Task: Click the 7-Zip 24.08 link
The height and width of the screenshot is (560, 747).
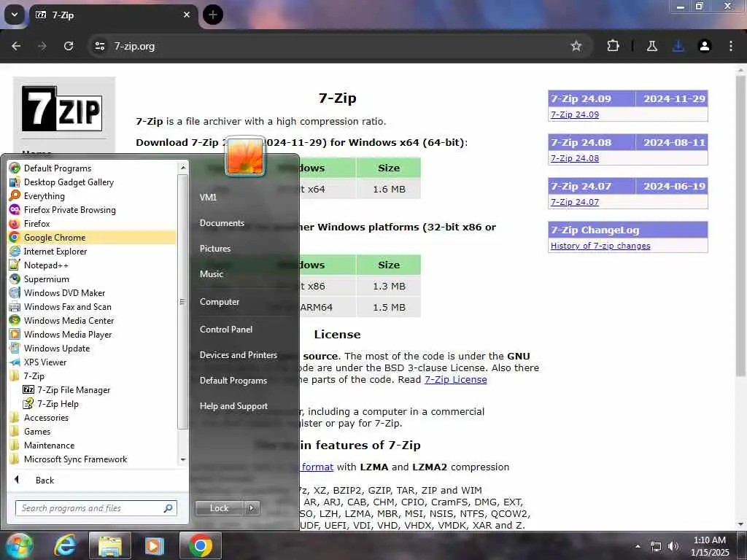Action: click(575, 158)
